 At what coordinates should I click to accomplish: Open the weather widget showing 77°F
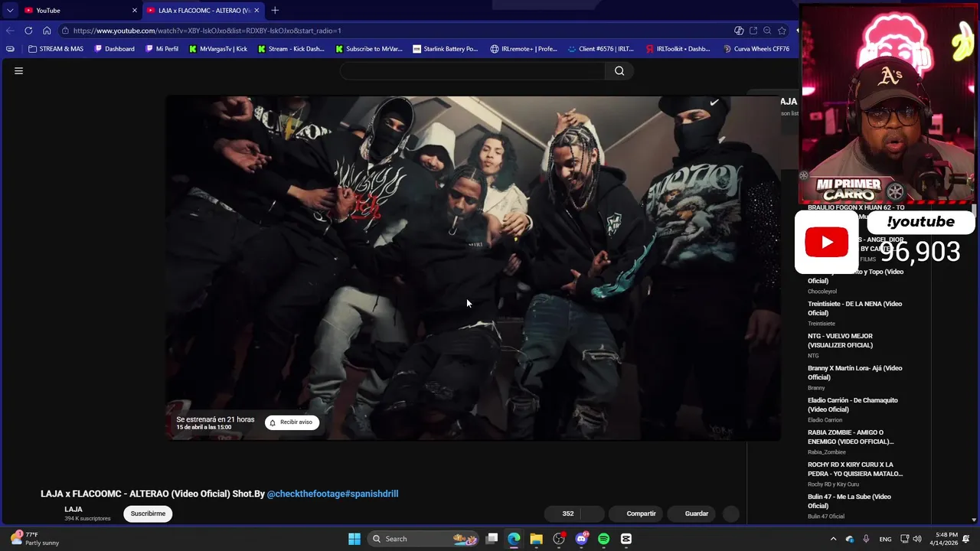[x=34, y=539]
